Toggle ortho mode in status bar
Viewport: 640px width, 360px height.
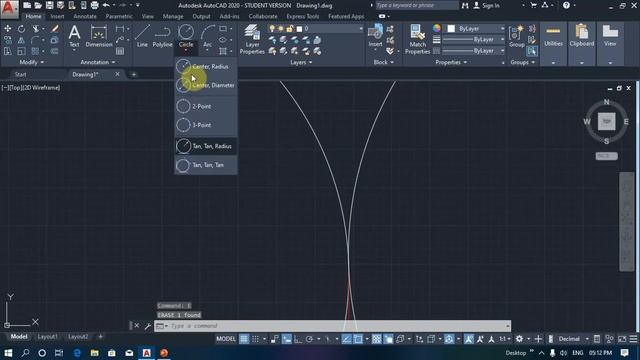[298, 339]
